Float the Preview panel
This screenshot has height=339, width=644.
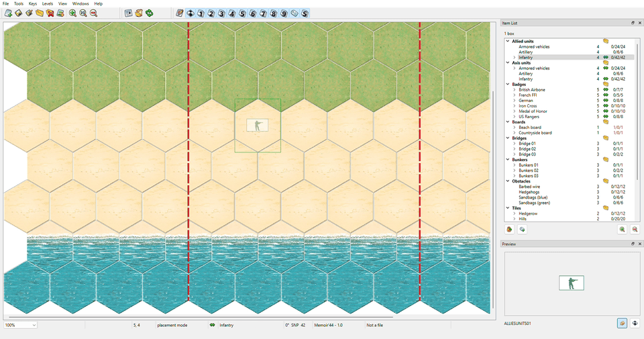coord(633,244)
